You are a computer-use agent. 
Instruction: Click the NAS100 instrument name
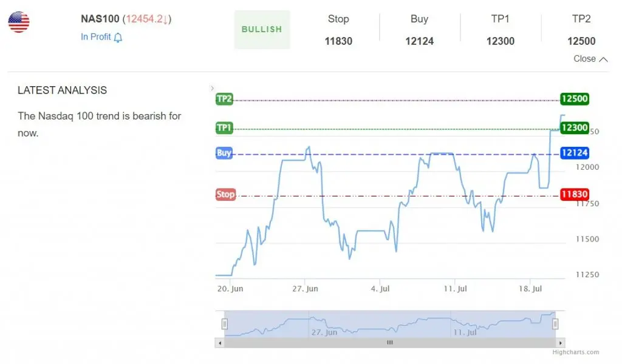pyautogui.click(x=100, y=19)
